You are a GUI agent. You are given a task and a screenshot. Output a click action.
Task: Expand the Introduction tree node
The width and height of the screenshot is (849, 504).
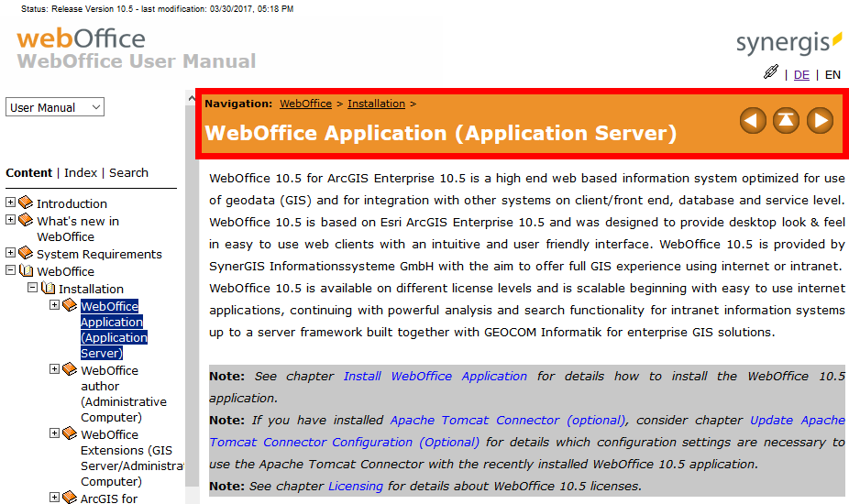click(x=11, y=203)
